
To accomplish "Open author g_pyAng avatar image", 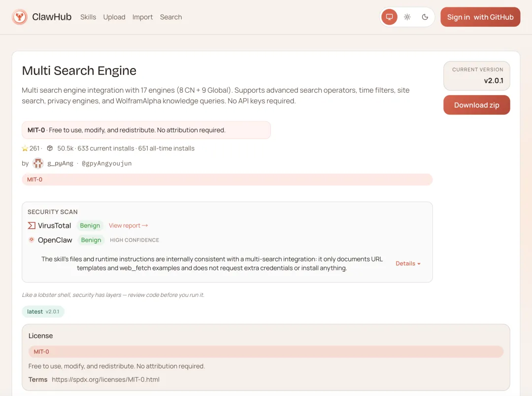I will point(38,163).
